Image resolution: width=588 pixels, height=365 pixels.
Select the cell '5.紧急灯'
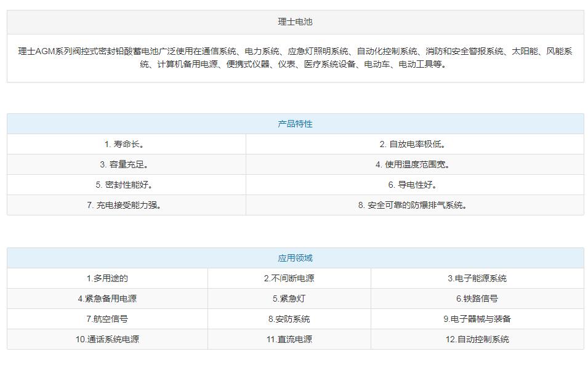pos(289,299)
